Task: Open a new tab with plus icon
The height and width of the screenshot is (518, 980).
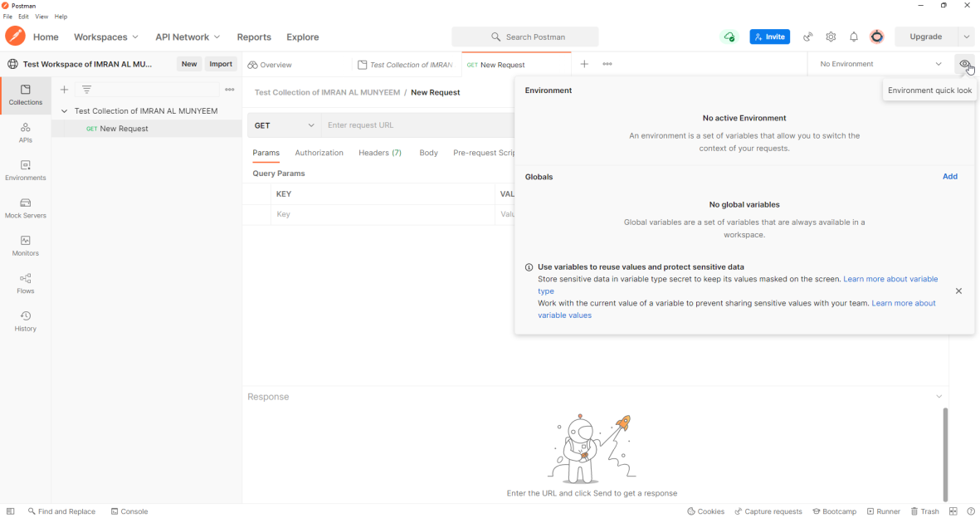Action: [x=584, y=64]
